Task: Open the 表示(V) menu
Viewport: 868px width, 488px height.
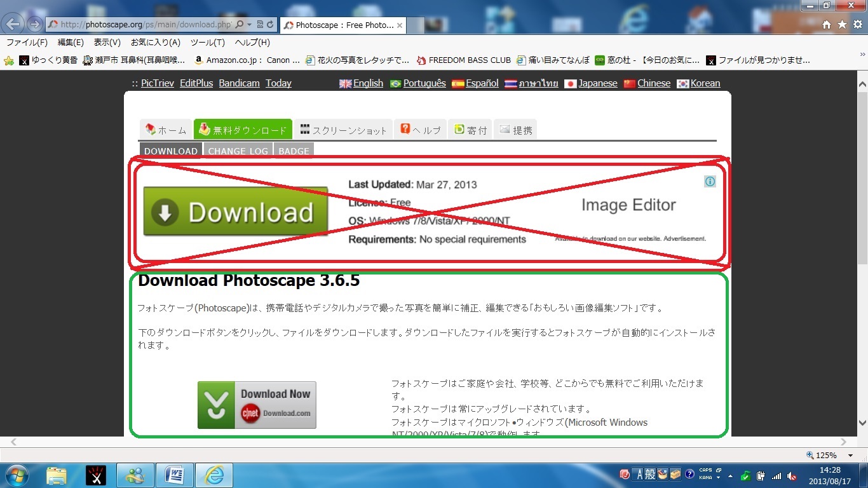Action: 107,43
